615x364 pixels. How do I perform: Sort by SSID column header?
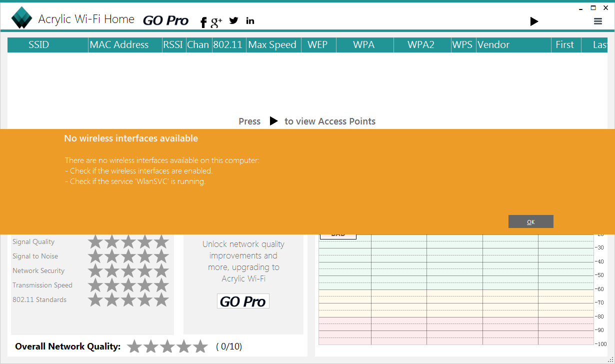tap(38, 45)
